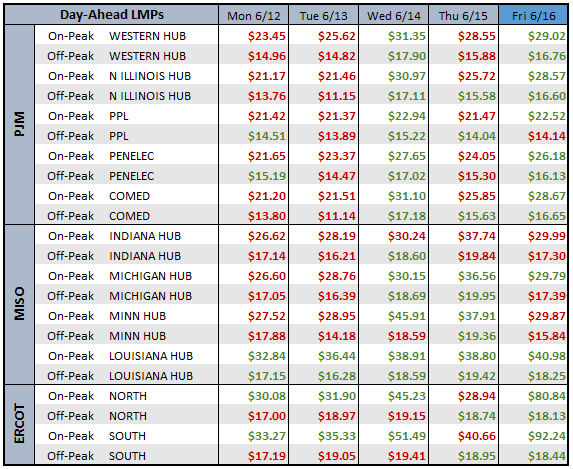Click the $27.65 PENELEC value
This screenshot has width=573, height=469.
tap(406, 156)
